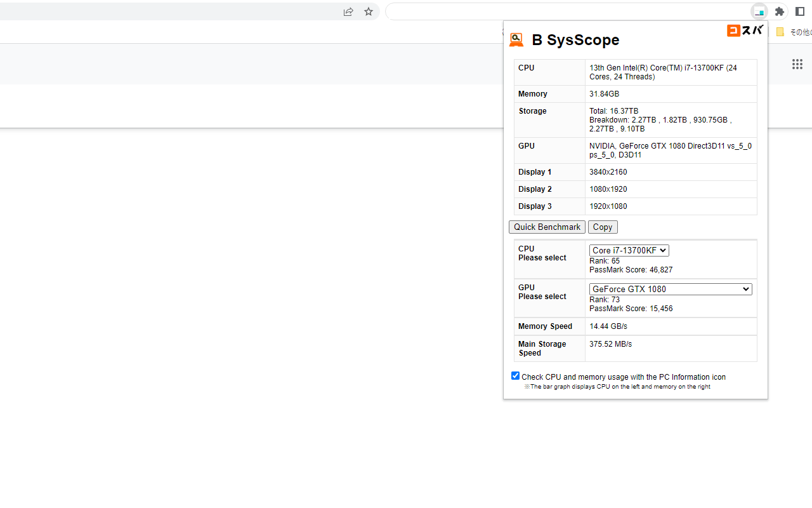Click the Total: 16.37TB storage text

click(x=614, y=111)
